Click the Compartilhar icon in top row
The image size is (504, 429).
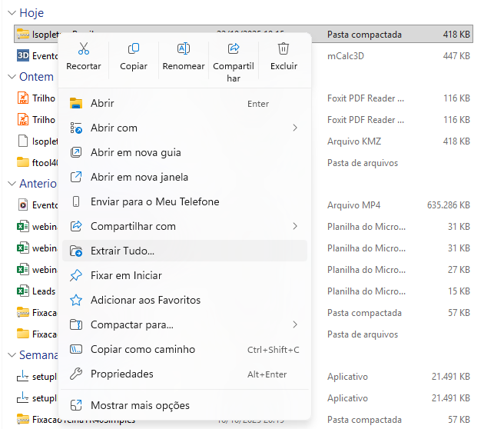click(234, 49)
